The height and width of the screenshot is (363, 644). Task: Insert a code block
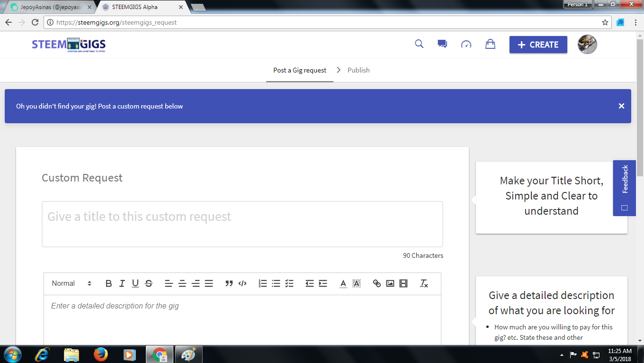(x=242, y=283)
